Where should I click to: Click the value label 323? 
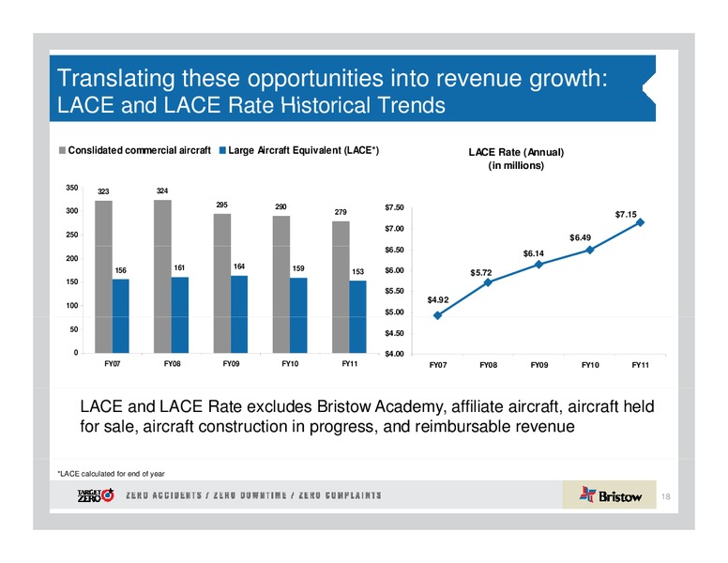pyautogui.click(x=103, y=191)
